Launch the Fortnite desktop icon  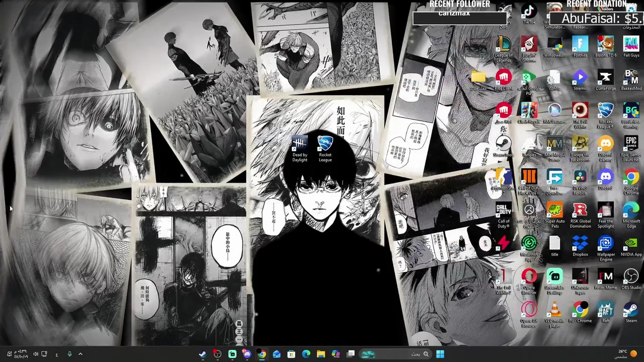point(580,46)
